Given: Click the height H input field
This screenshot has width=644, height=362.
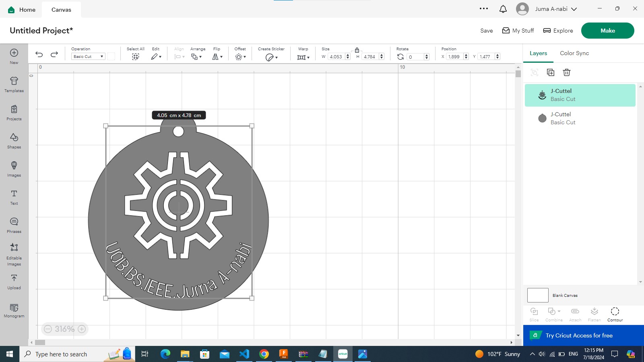Looking at the screenshot, I should click(370, 57).
